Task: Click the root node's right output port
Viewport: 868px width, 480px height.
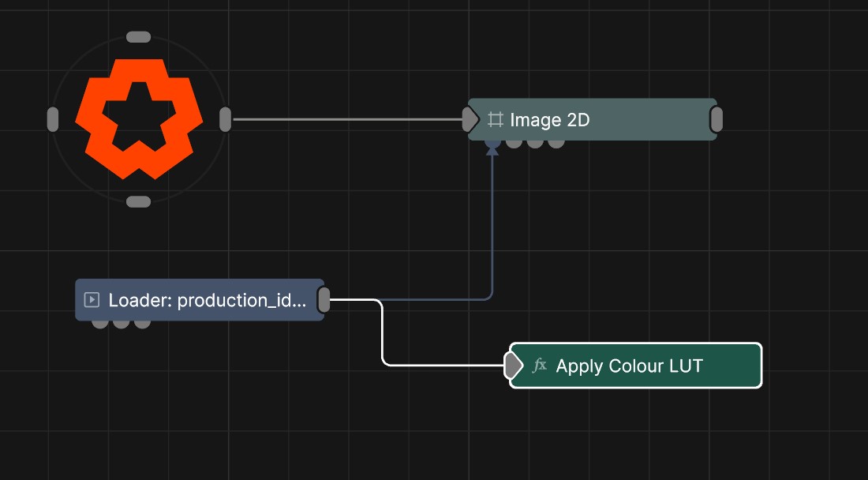Action: point(225,119)
